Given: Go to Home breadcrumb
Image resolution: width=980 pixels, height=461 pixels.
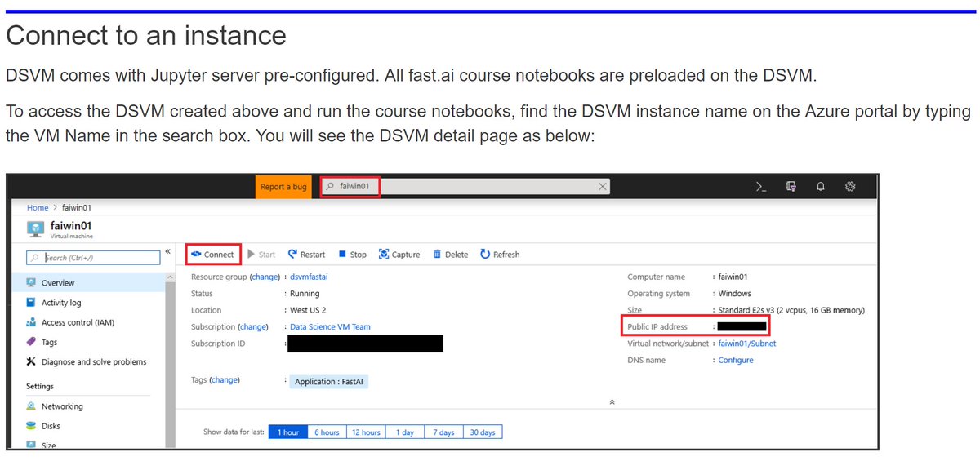Looking at the screenshot, I should pos(38,207).
